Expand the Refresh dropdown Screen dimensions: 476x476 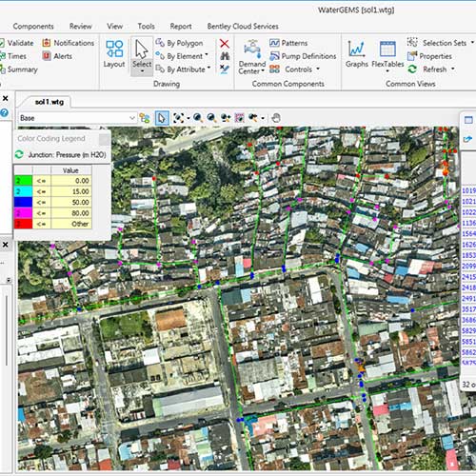[x=453, y=69]
